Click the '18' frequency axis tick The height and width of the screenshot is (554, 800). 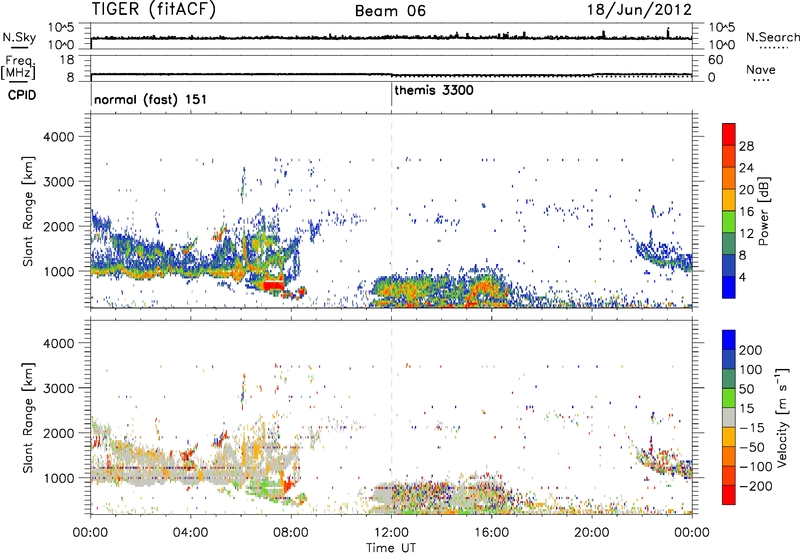pyautogui.click(x=67, y=60)
